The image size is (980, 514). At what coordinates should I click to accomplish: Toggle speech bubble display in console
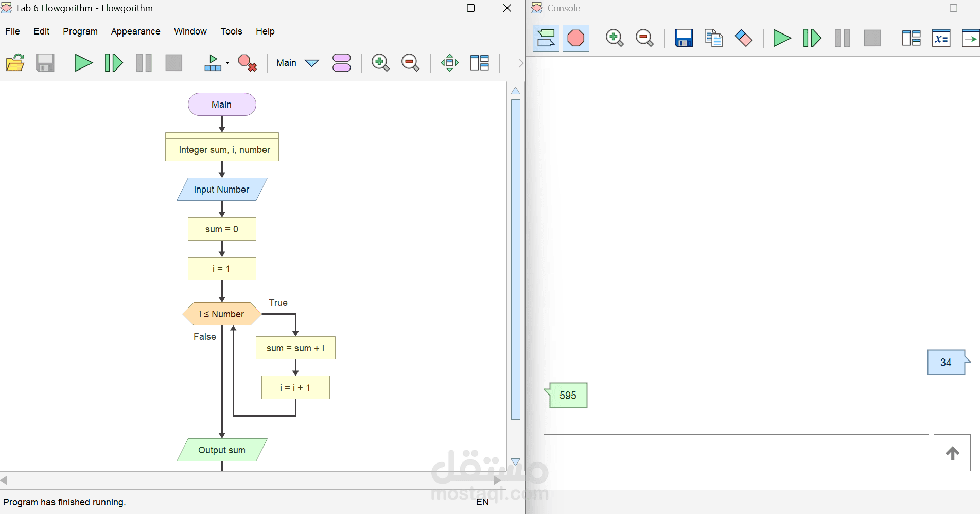tap(546, 38)
